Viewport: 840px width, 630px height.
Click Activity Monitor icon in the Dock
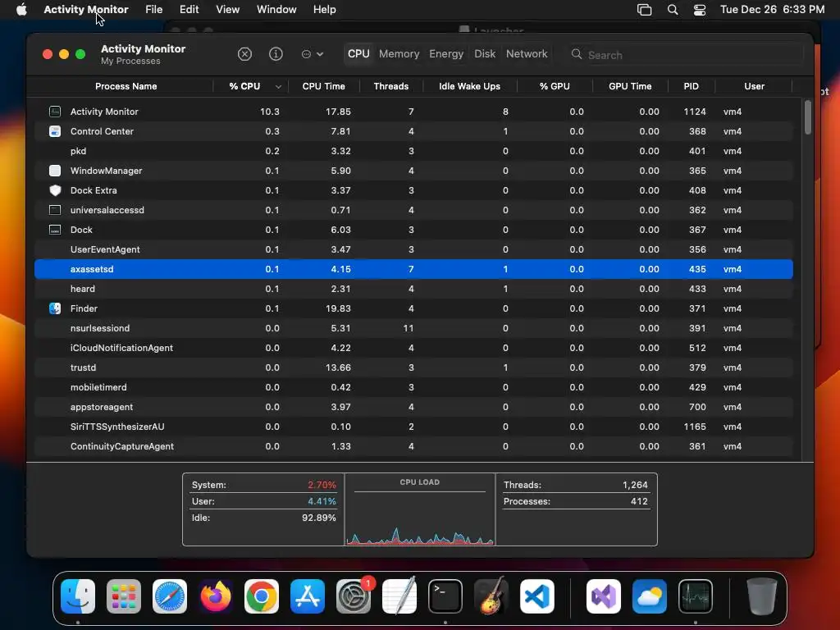pos(696,596)
